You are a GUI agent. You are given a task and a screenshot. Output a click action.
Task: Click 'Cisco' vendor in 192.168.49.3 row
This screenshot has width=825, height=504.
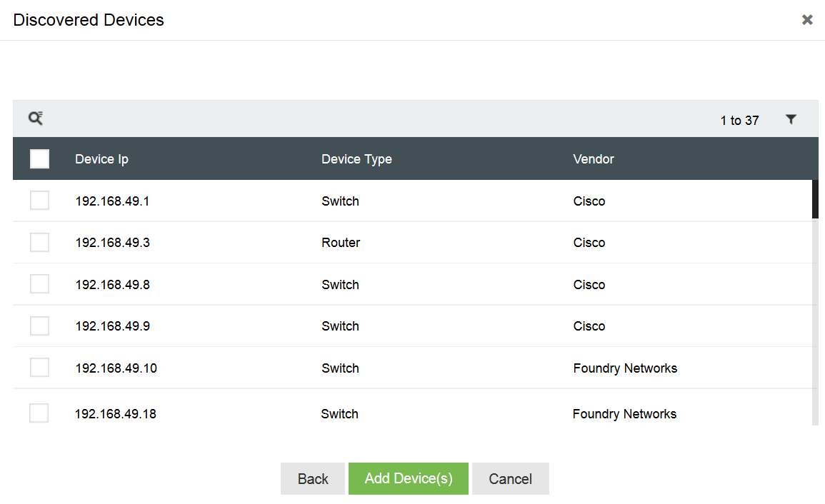click(x=589, y=243)
